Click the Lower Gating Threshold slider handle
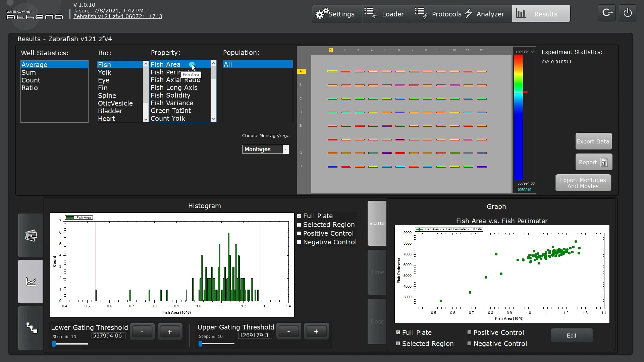 coord(54,344)
